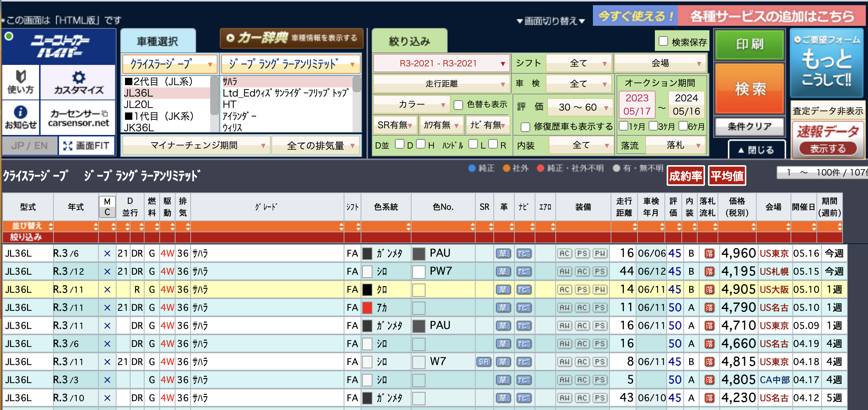The height and width of the screenshot is (410, 868).
Task: Click PW equipment badge in US東京 05.16 row
Action: tap(600, 253)
